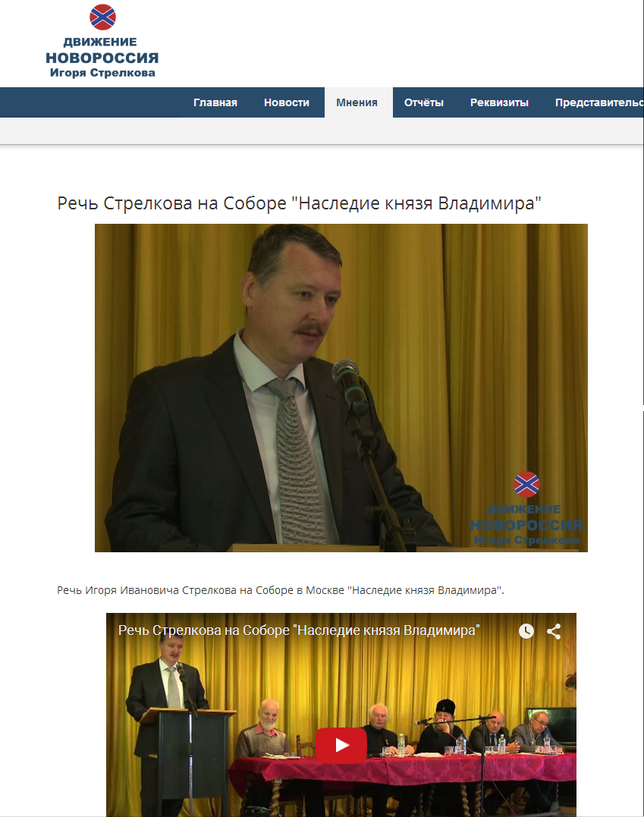Select the Мнения tab
644x817 pixels.
(357, 102)
